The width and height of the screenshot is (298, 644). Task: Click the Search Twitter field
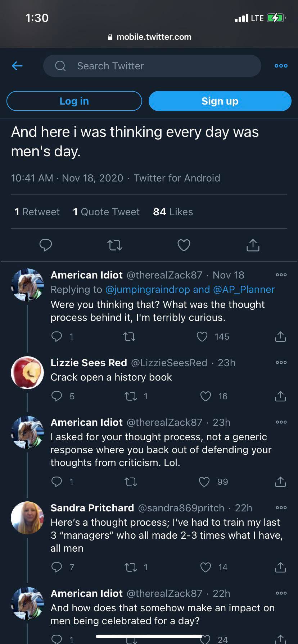[152, 66]
